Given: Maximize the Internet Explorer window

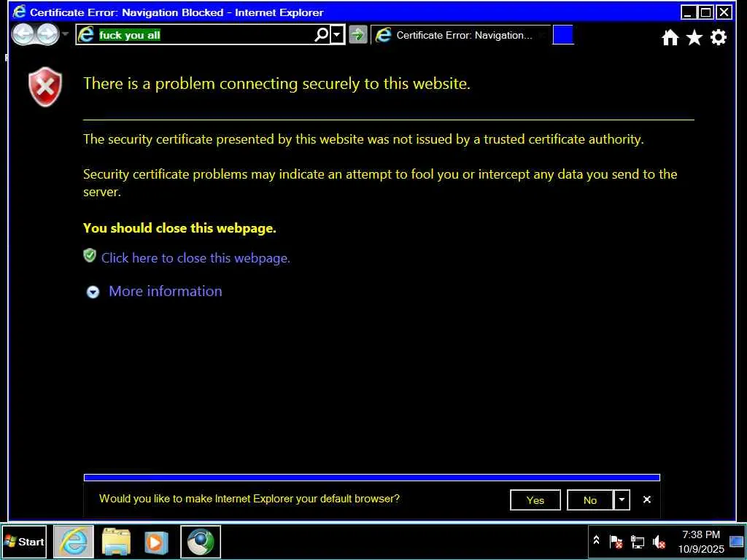Looking at the screenshot, I should (x=706, y=12).
